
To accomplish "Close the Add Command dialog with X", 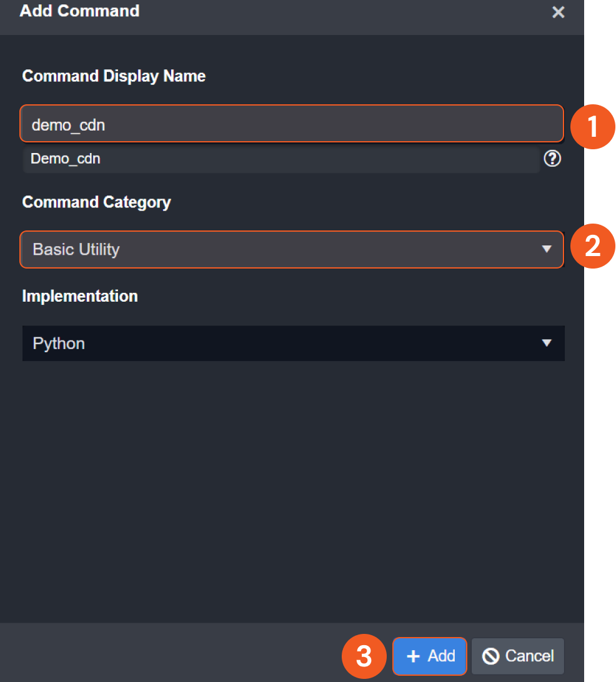I will [558, 12].
